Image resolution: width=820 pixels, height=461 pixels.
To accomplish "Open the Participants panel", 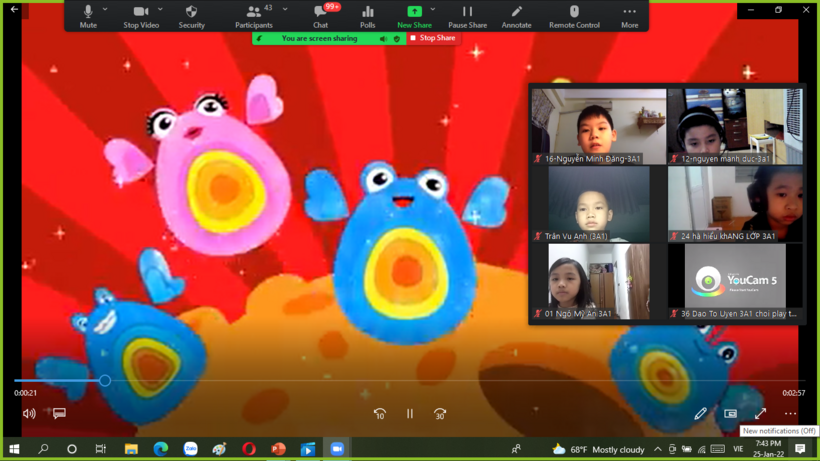I will (x=254, y=15).
